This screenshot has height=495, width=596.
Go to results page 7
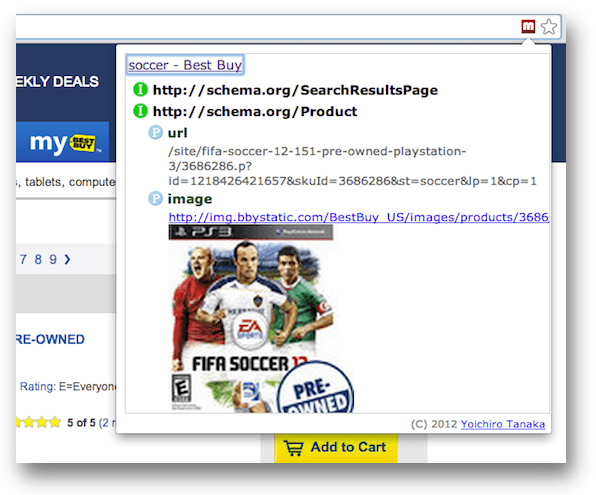point(23,259)
